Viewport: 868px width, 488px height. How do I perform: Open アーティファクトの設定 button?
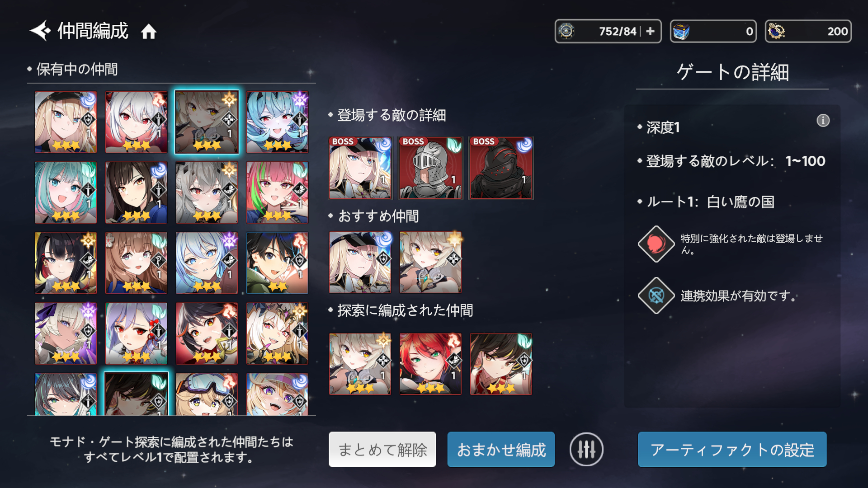[x=732, y=449]
